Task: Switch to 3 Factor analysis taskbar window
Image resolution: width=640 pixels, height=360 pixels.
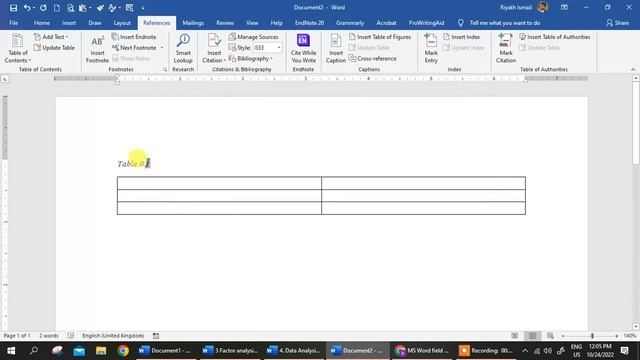Action: click(x=231, y=351)
